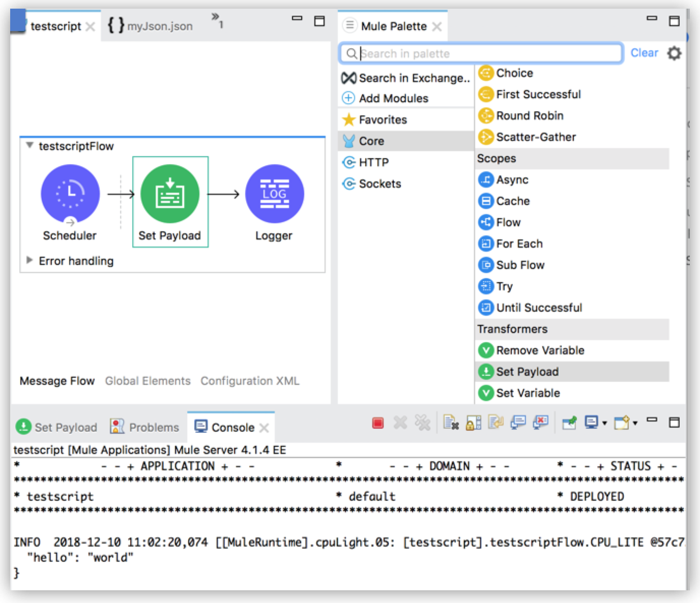The height and width of the screenshot is (603, 700).
Task: Stop the running app with red Terminate button
Action: pyautogui.click(x=377, y=423)
